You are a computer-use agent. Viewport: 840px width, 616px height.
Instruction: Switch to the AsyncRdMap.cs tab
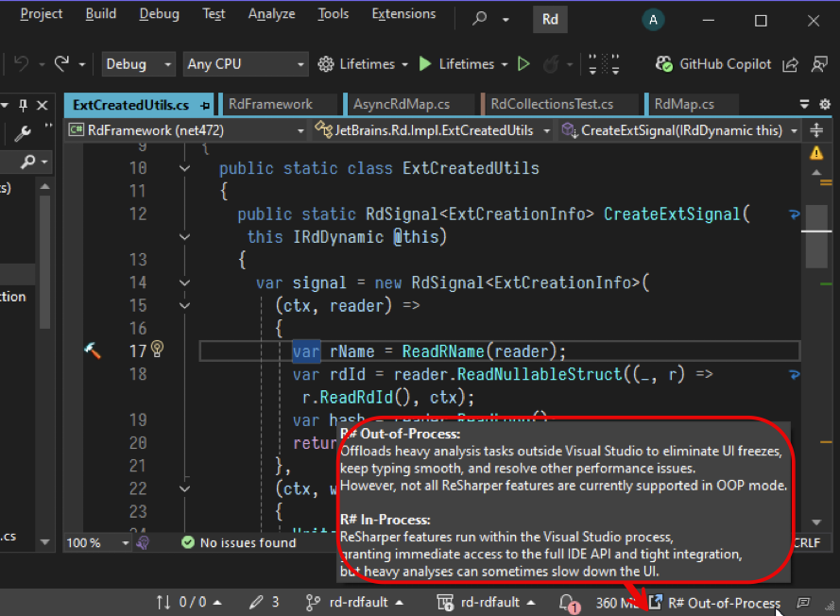point(409,104)
